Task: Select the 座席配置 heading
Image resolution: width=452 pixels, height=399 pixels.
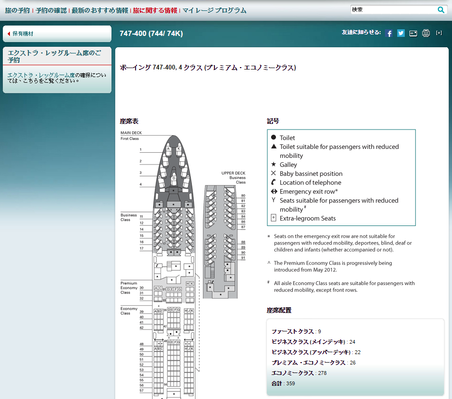Action: [279, 310]
